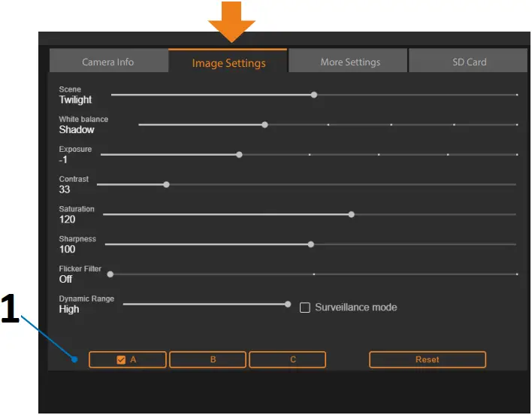Click the Scene slider handle

point(314,95)
